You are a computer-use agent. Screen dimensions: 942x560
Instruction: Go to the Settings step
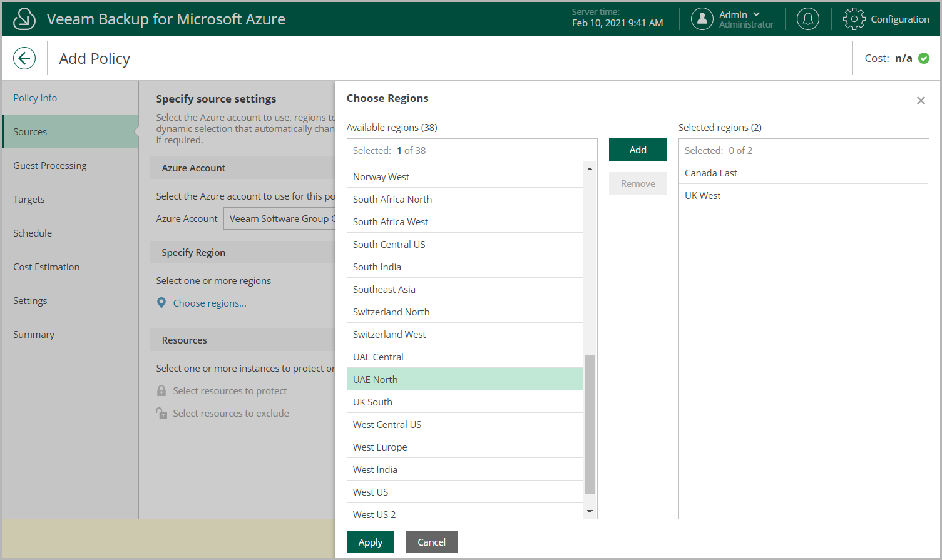[x=30, y=300]
